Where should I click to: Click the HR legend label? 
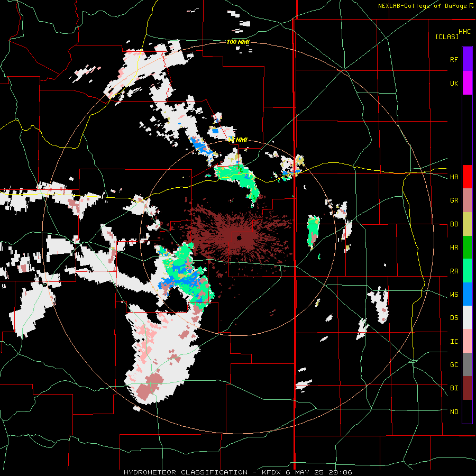pos(454,248)
